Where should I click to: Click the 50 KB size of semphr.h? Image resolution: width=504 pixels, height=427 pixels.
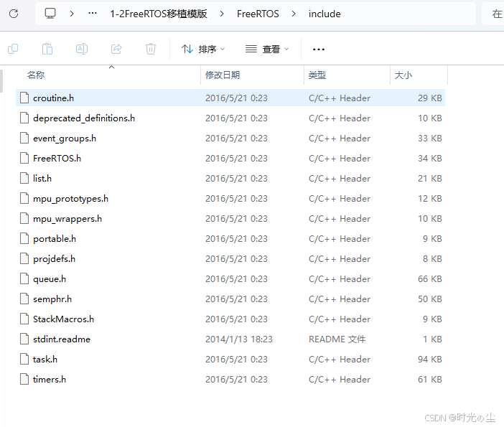(x=430, y=299)
